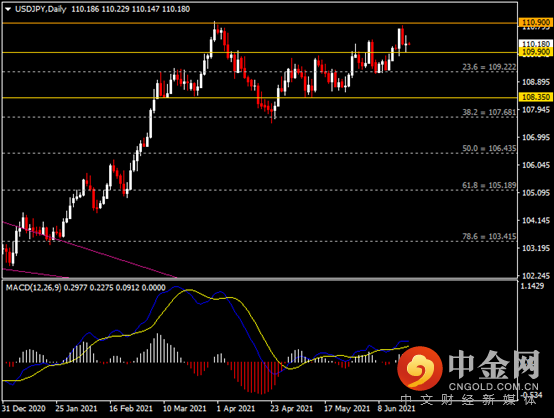Click the 17 May 2021 date marker
This screenshot has height=418, width=554.
tap(347, 409)
